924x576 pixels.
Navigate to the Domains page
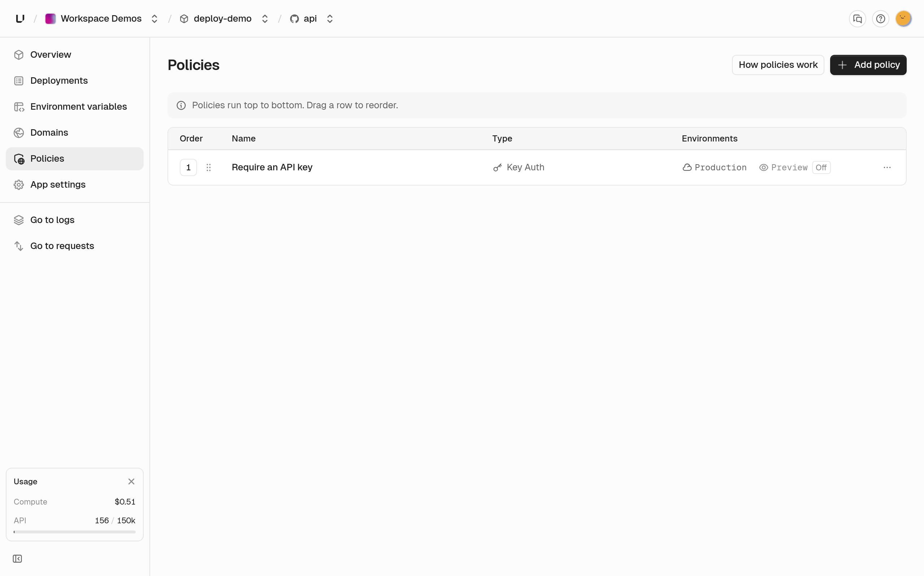[x=75, y=132]
